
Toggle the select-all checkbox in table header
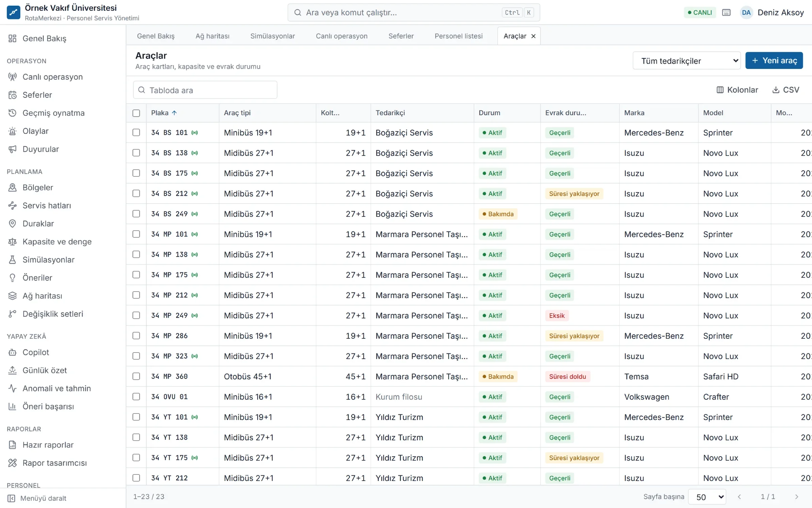pyautogui.click(x=136, y=113)
